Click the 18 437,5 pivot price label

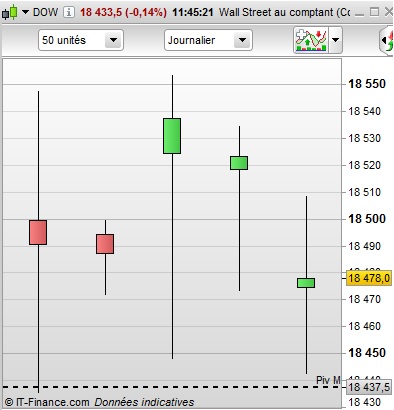(x=369, y=387)
